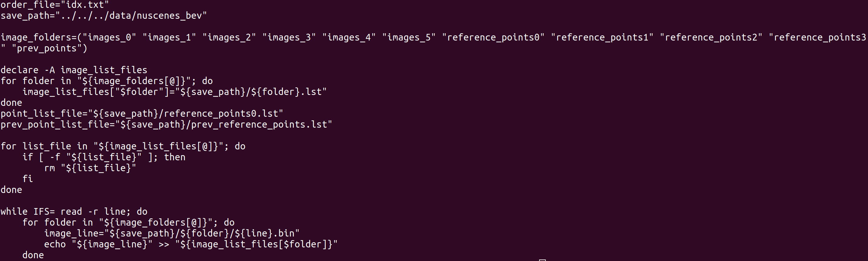Click "reference_points2" in the folder array
868x261 pixels.
[711, 38]
